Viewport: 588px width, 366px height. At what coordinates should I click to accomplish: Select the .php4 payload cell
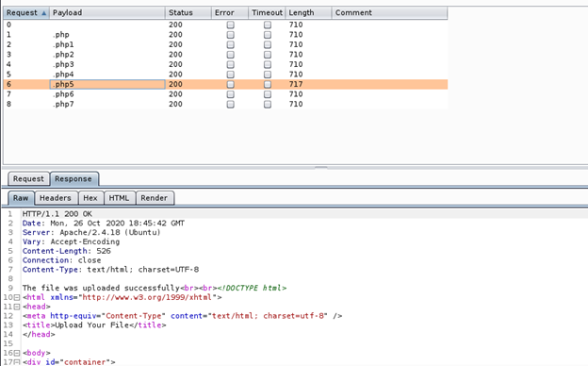point(107,75)
